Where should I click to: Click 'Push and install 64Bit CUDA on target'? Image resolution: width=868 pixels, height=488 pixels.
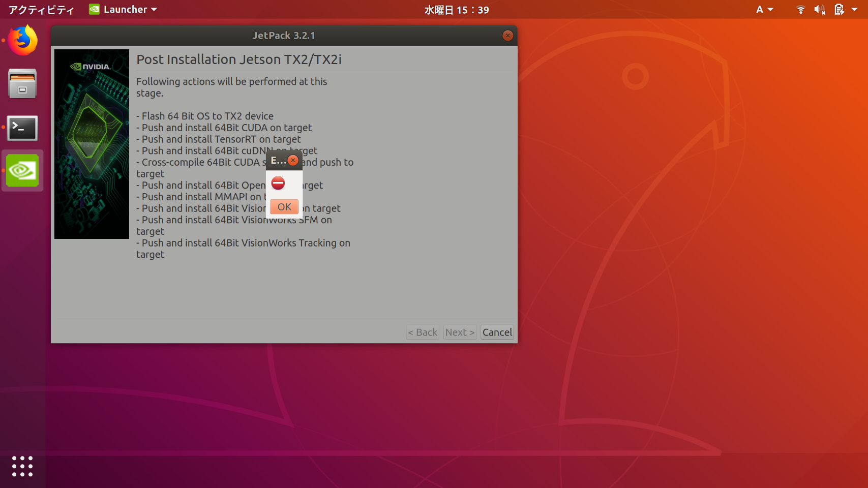click(x=224, y=128)
